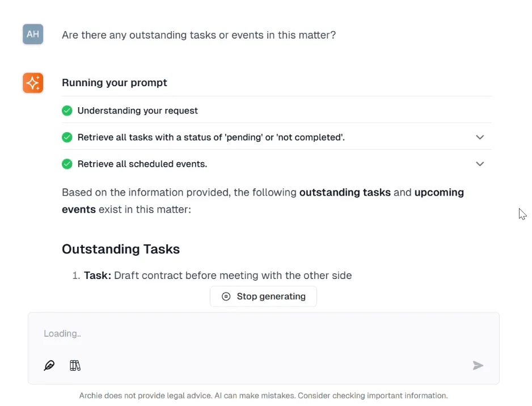Click the Archie legal advice disclaimer text

pyautogui.click(x=263, y=396)
